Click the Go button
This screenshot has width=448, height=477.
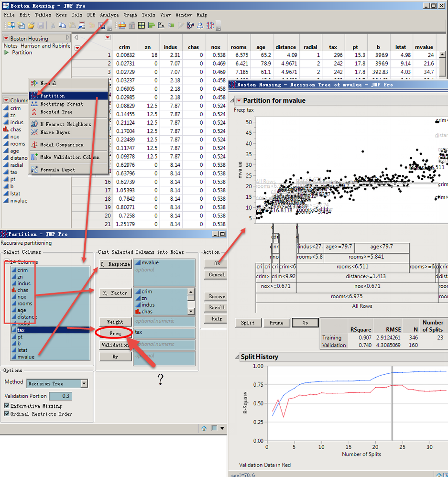pyautogui.click(x=305, y=323)
